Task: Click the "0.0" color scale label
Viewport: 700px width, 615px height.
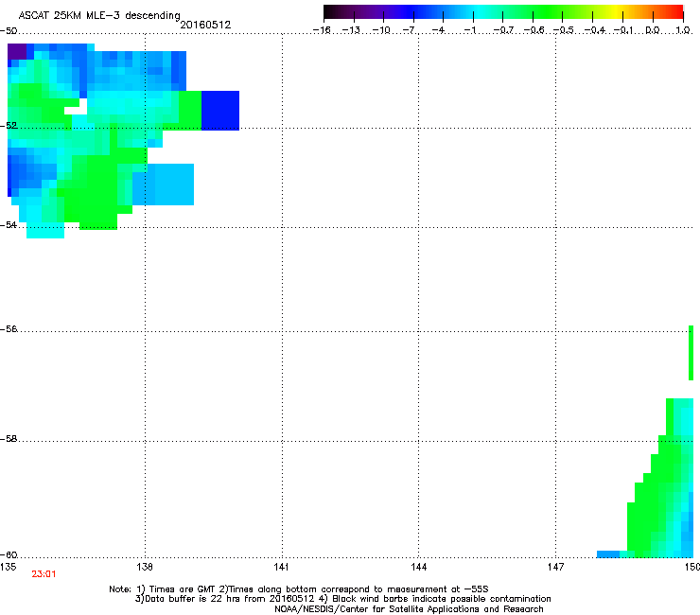Action: point(653,30)
